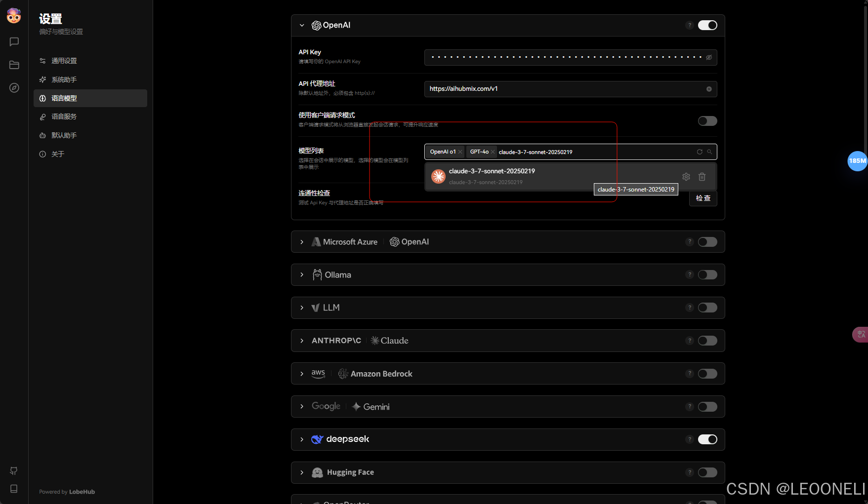Viewport: 868px width, 504px height.
Task: Click the deepseek help question icon
Action: click(690, 439)
